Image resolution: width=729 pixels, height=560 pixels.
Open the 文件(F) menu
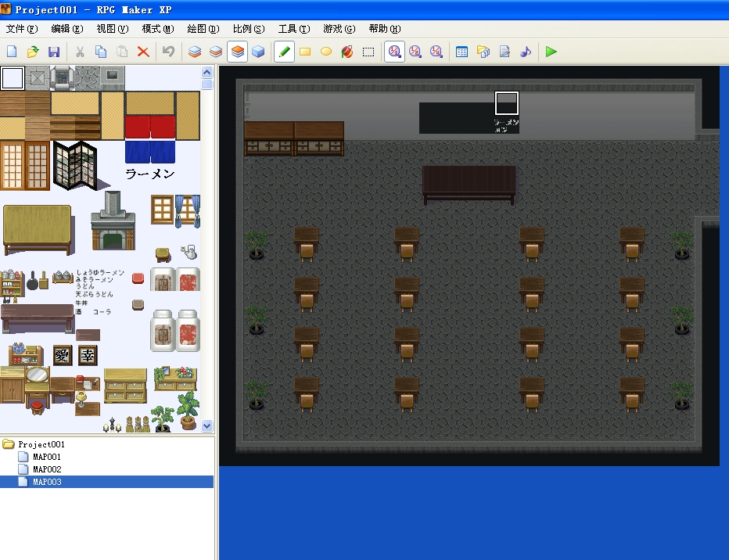22,29
